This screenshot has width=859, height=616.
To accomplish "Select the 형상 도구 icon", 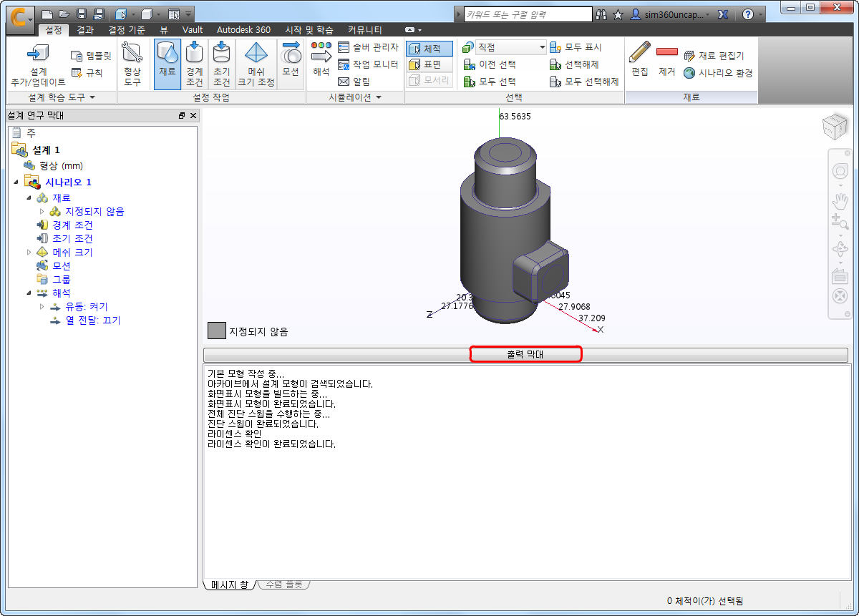I will [x=132, y=64].
